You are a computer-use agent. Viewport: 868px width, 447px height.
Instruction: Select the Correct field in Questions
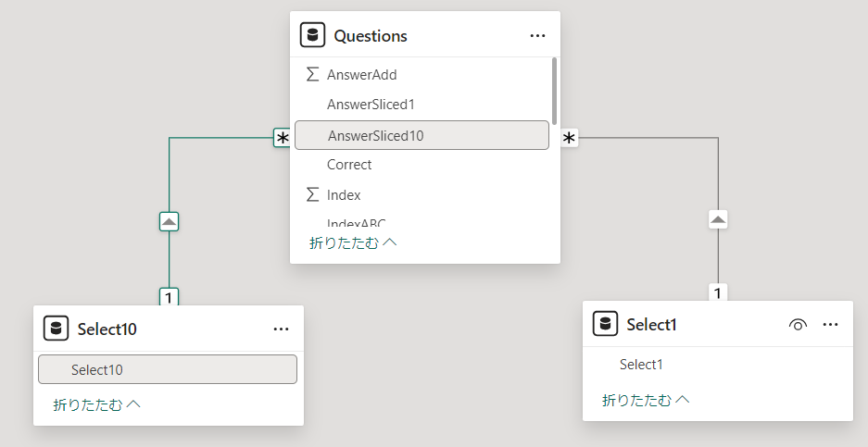(x=349, y=165)
